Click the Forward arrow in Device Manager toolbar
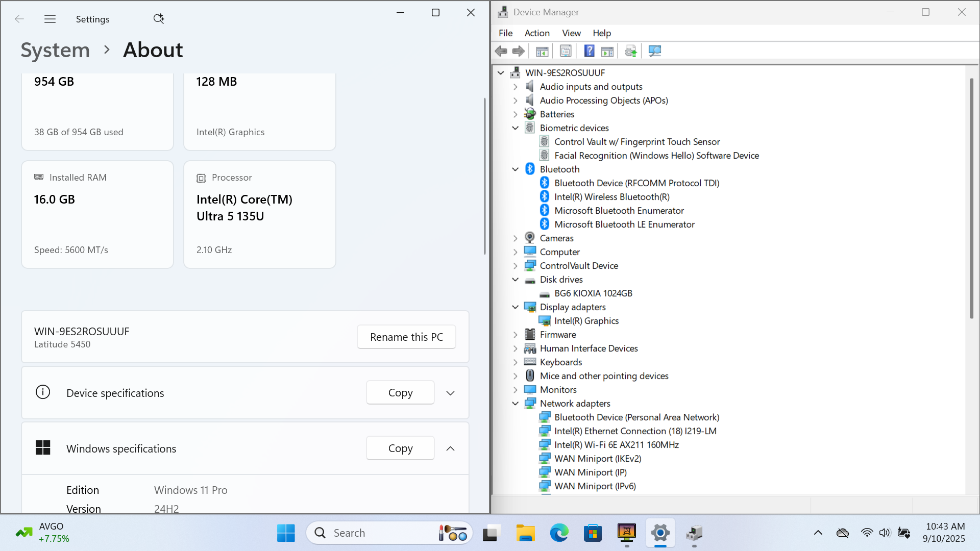The image size is (980, 551). click(519, 51)
